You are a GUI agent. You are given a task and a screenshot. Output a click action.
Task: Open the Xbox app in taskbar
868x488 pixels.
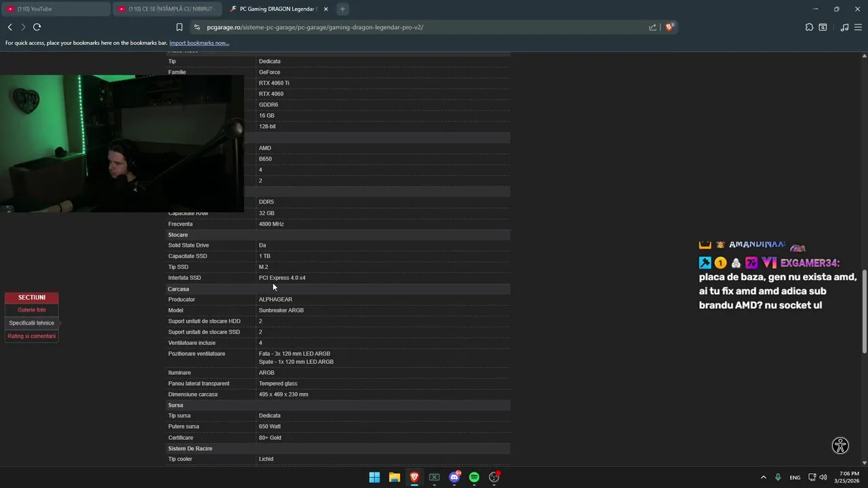(x=434, y=477)
